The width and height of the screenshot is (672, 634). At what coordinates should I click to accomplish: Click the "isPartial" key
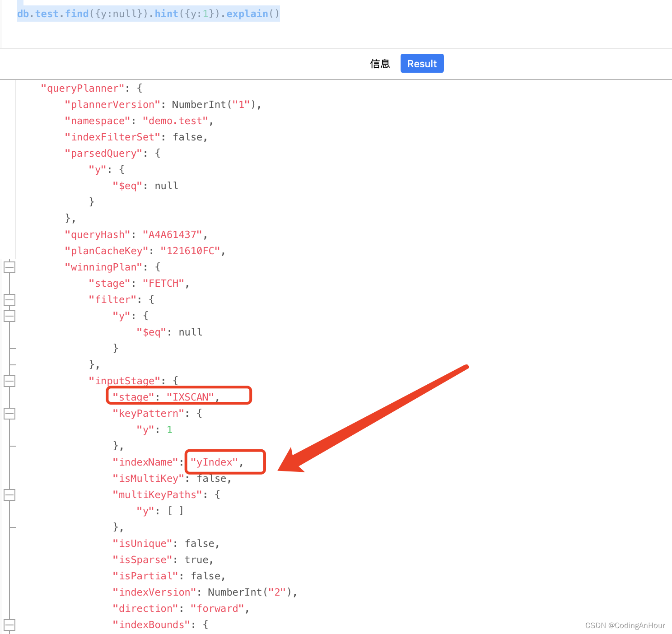pos(145,576)
